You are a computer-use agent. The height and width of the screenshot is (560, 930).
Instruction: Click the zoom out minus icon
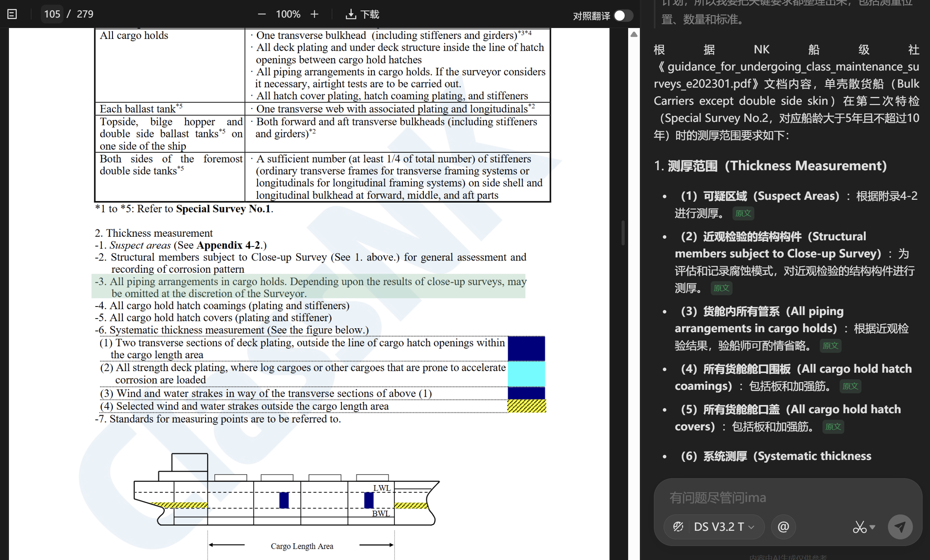click(262, 14)
